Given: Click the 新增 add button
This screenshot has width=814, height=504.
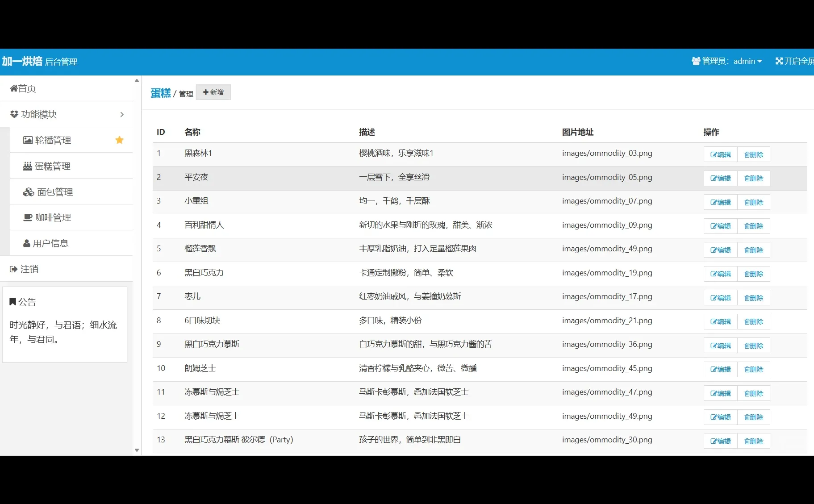Looking at the screenshot, I should [213, 92].
